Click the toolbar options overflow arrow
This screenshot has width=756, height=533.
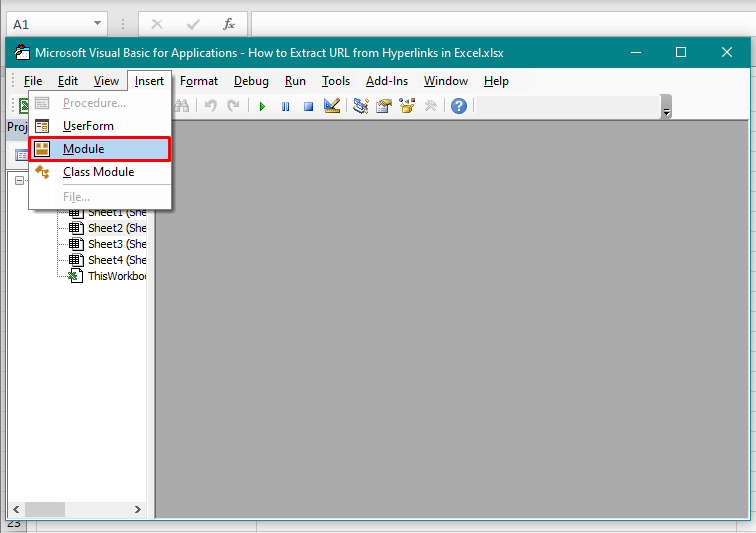tap(666, 107)
